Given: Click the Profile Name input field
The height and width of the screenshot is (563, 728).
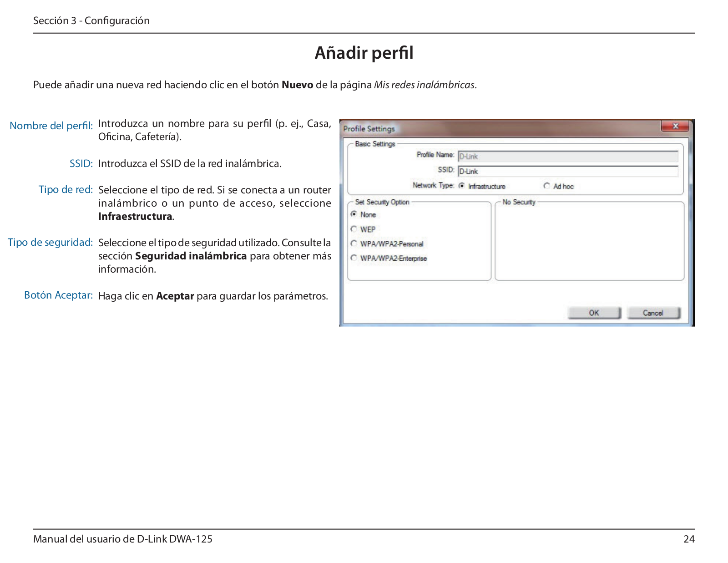Looking at the screenshot, I should (567, 157).
